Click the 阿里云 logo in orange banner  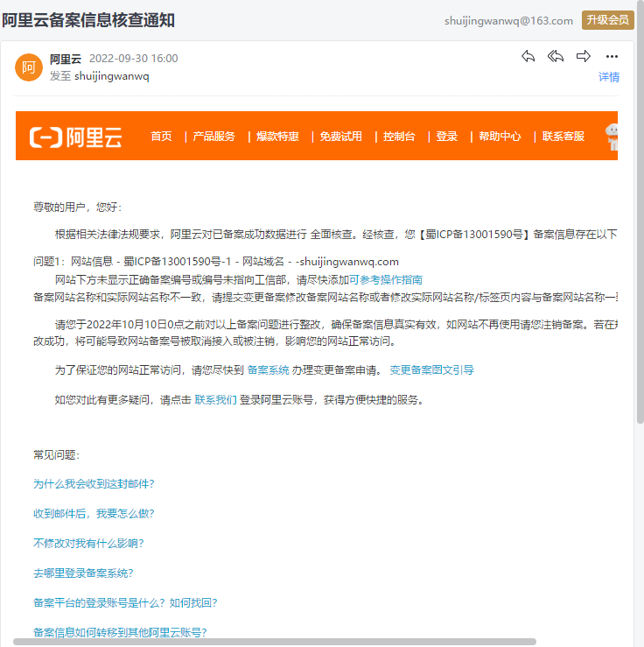[76, 137]
